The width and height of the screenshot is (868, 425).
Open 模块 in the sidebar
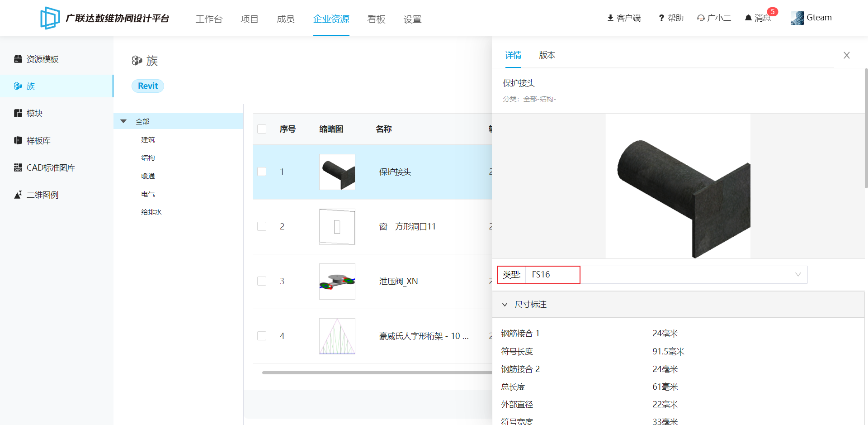34,114
